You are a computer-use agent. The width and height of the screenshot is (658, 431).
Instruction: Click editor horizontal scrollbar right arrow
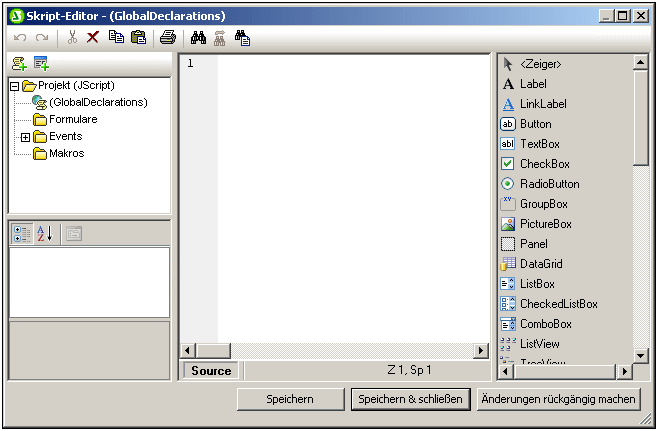click(481, 351)
